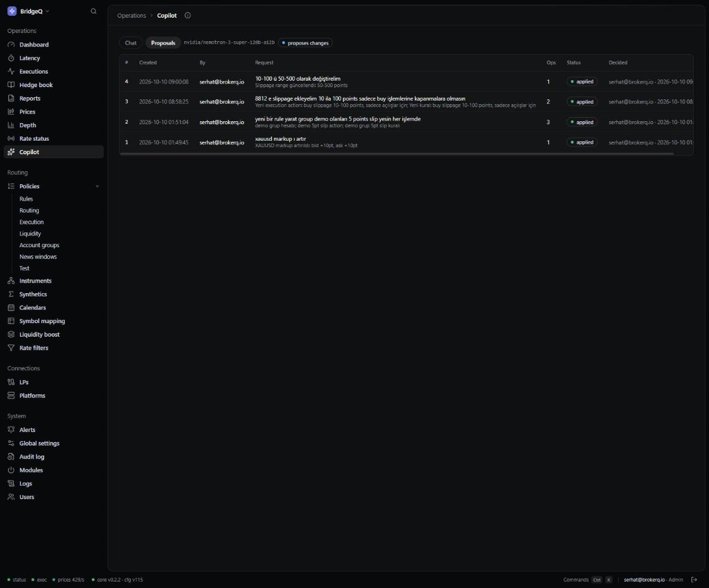
Task: Click the Audit log icon
Action: click(x=11, y=457)
